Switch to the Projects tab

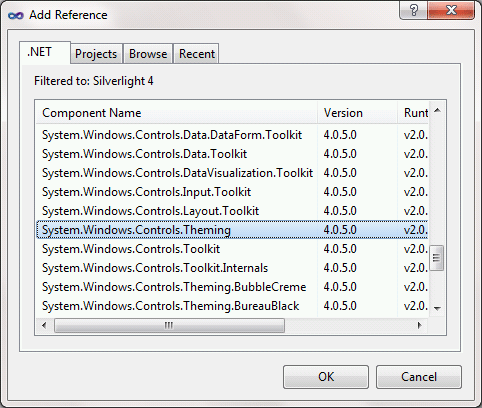[x=96, y=54]
